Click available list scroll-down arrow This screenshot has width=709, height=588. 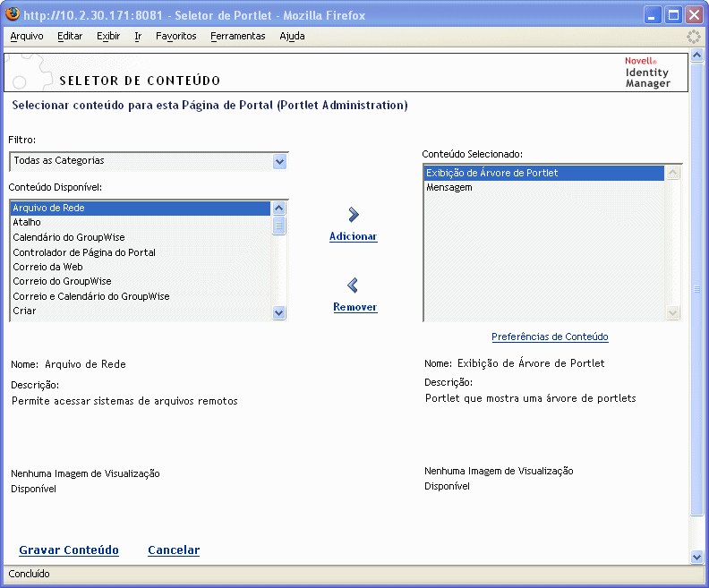coord(279,312)
